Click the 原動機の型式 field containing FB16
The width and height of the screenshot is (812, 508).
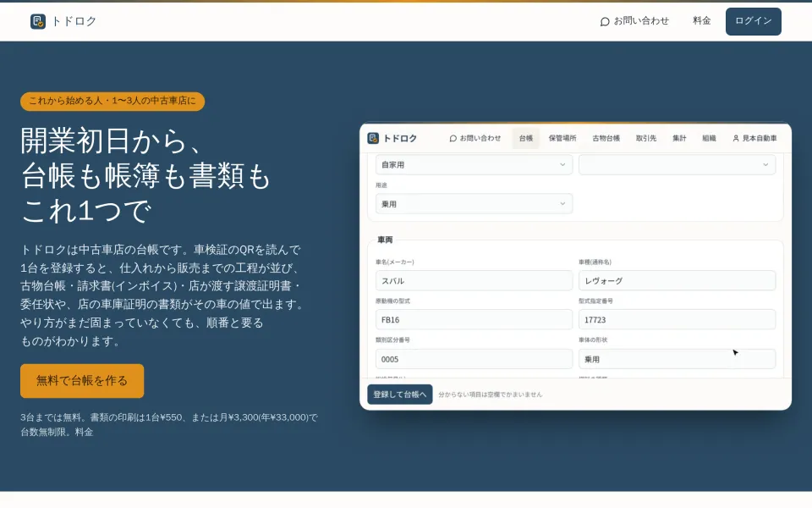coord(474,319)
